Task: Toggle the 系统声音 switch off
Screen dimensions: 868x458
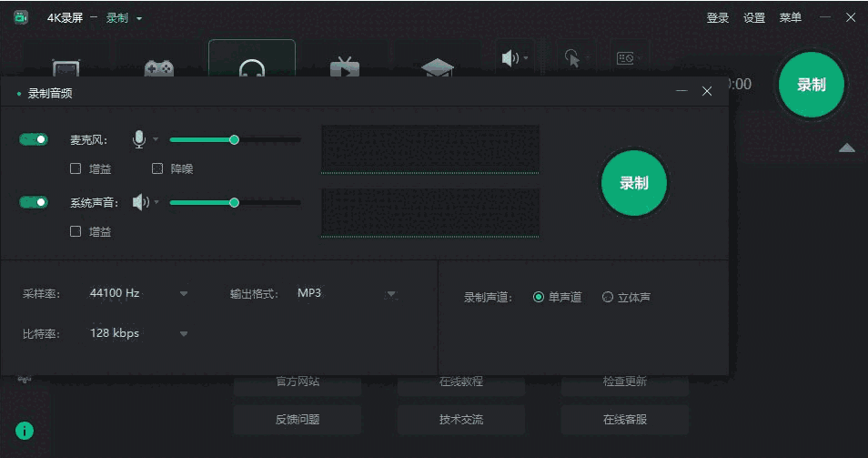Action: (x=34, y=202)
